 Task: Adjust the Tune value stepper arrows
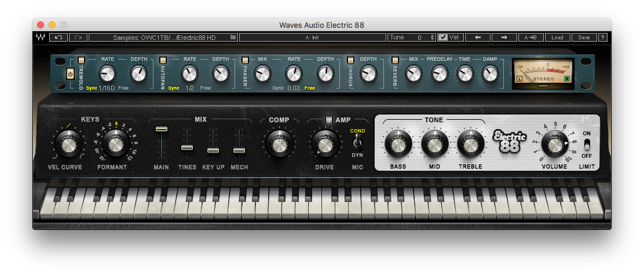432,37
